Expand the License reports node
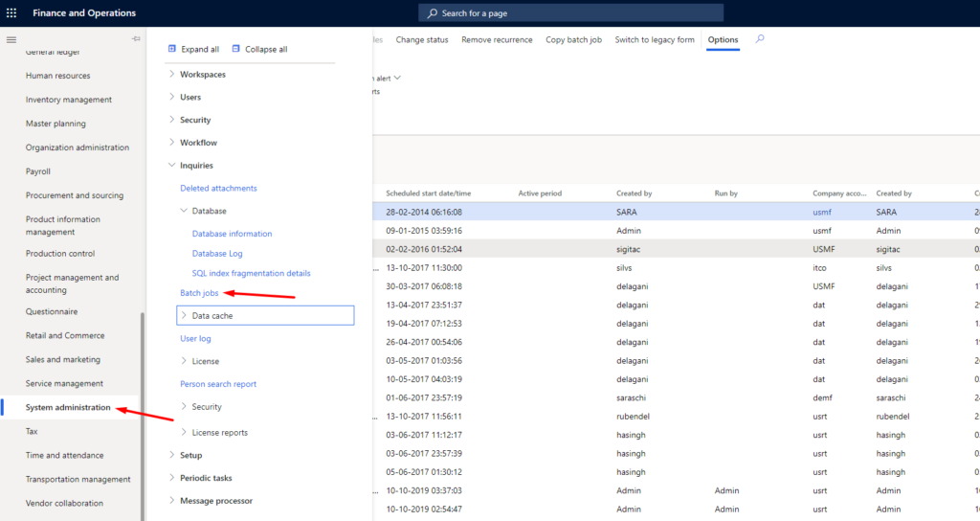980x521 pixels. pyautogui.click(x=184, y=432)
